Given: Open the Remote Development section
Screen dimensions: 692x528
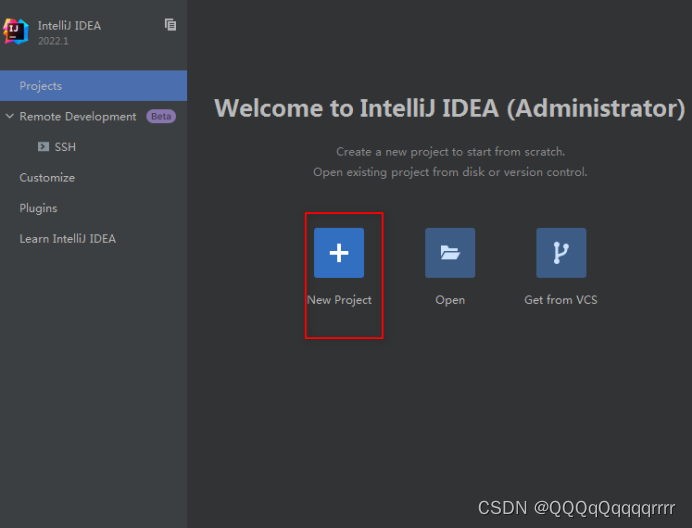Looking at the screenshot, I should point(94,117).
